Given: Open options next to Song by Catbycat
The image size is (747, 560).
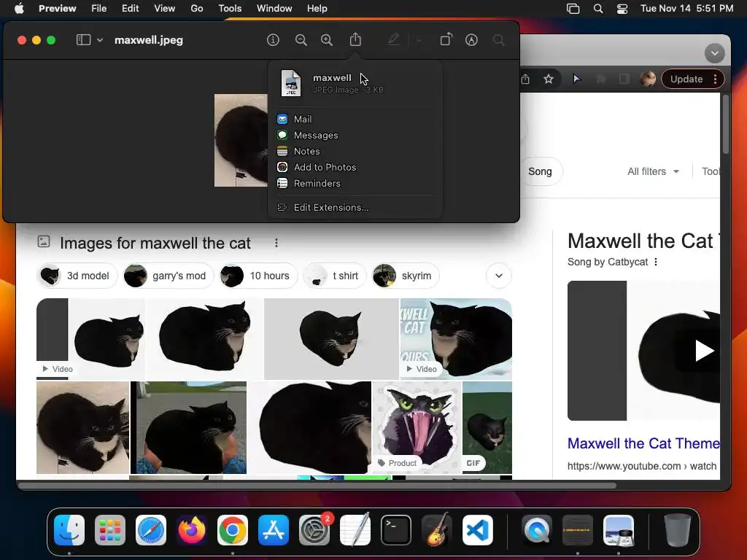Looking at the screenshot, I should click(x=656, y=262).
